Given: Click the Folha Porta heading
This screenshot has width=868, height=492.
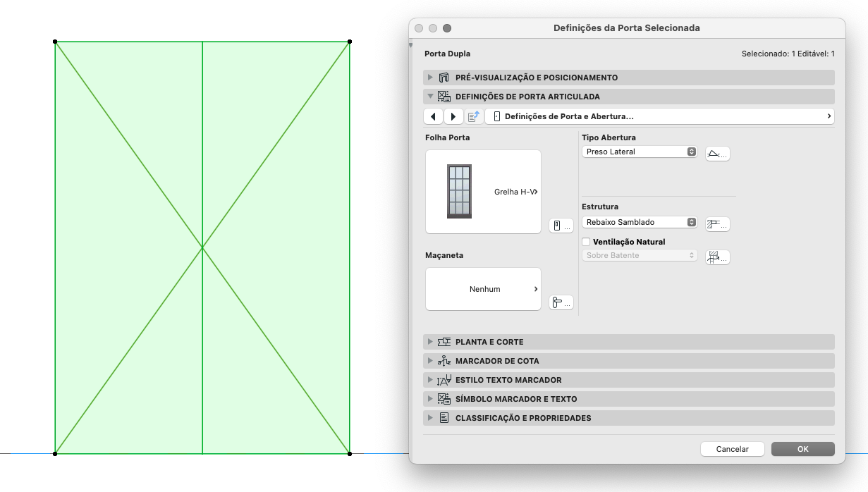Looking at the screenshot, I should click(x=447, y=137).
